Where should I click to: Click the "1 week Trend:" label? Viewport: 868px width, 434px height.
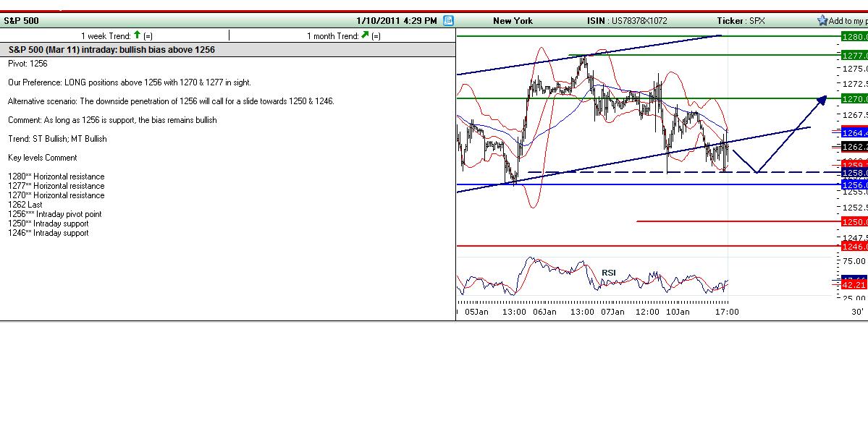(106, 36)
